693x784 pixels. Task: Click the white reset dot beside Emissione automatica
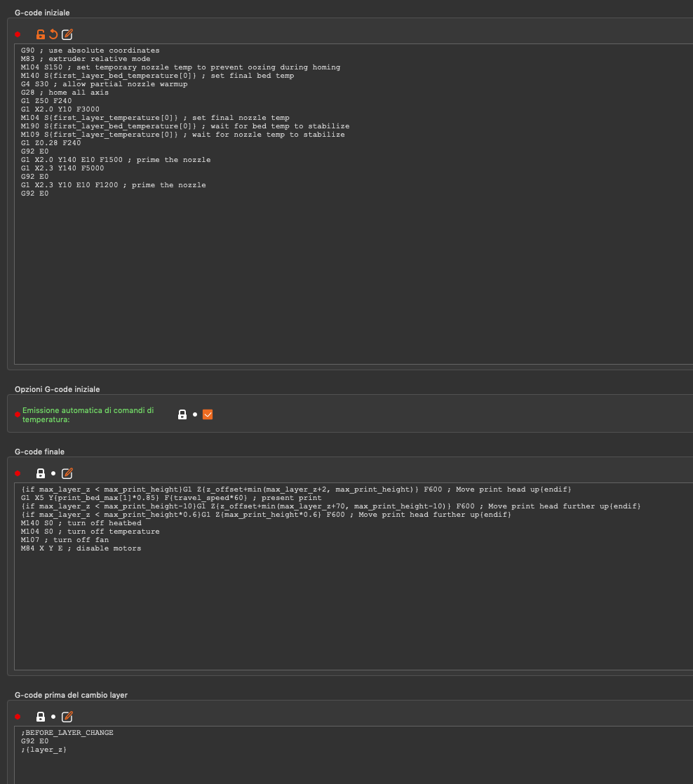coord(195,414)
